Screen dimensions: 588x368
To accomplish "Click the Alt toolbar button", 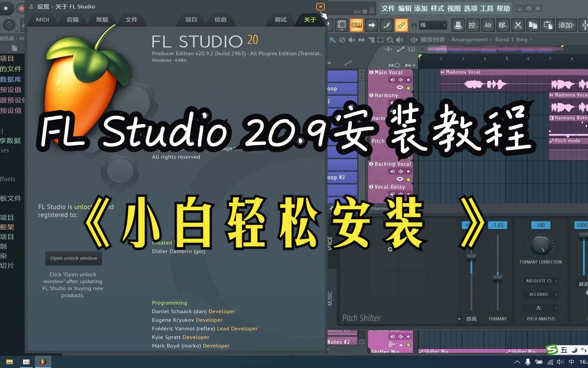I will click(x=488, y=25).
